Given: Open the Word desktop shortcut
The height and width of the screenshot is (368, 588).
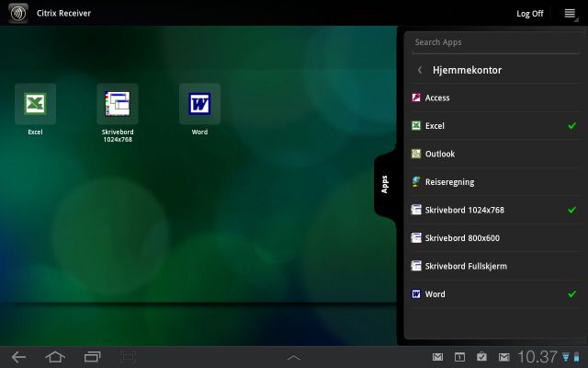Looking at the screenshot, I should 199,104.
